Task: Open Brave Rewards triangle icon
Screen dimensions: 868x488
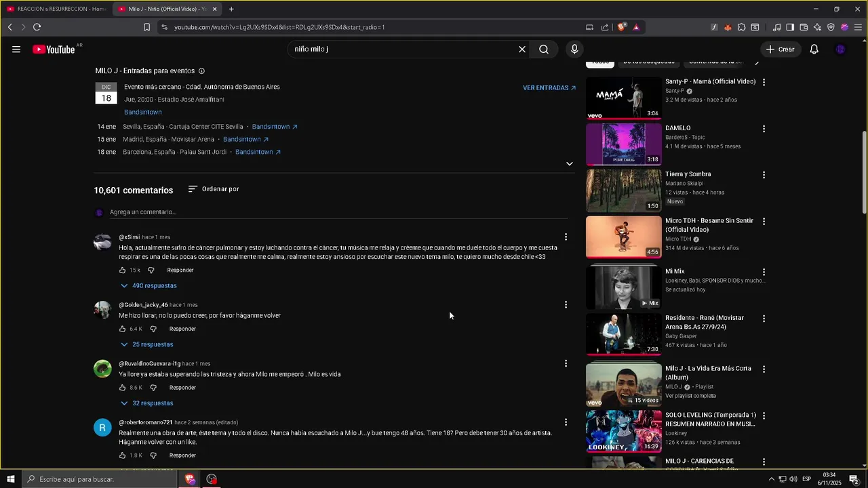Action: point(636,27)
